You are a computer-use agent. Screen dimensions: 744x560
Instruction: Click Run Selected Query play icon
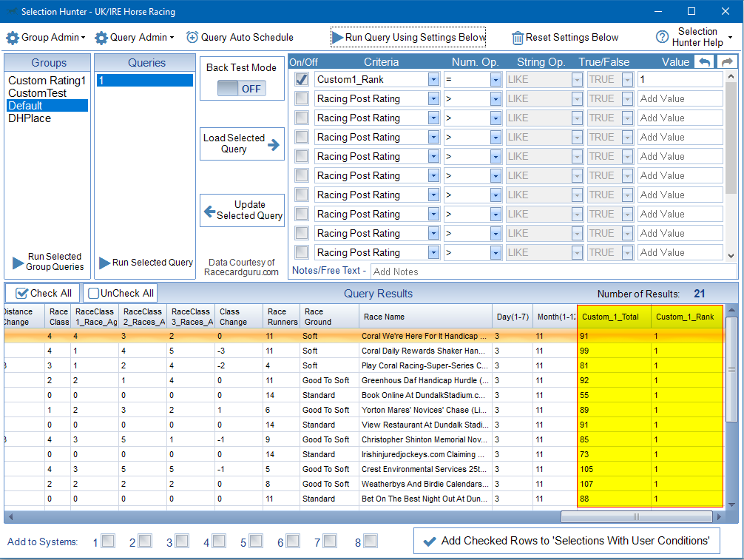104,263
